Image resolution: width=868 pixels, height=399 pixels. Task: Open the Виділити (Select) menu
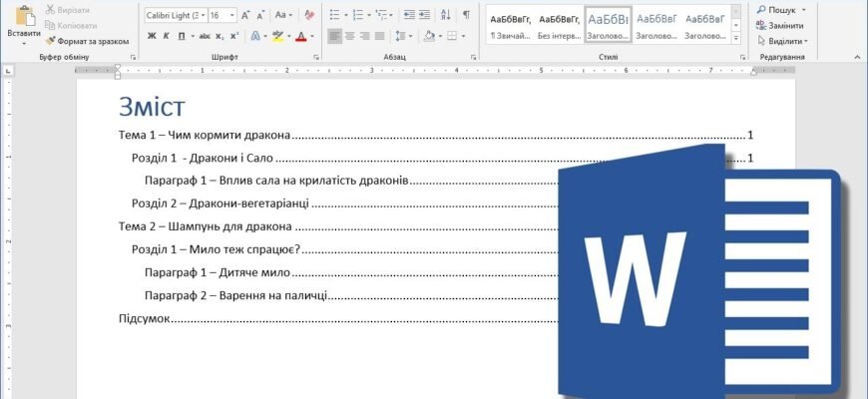click(785, 41)
